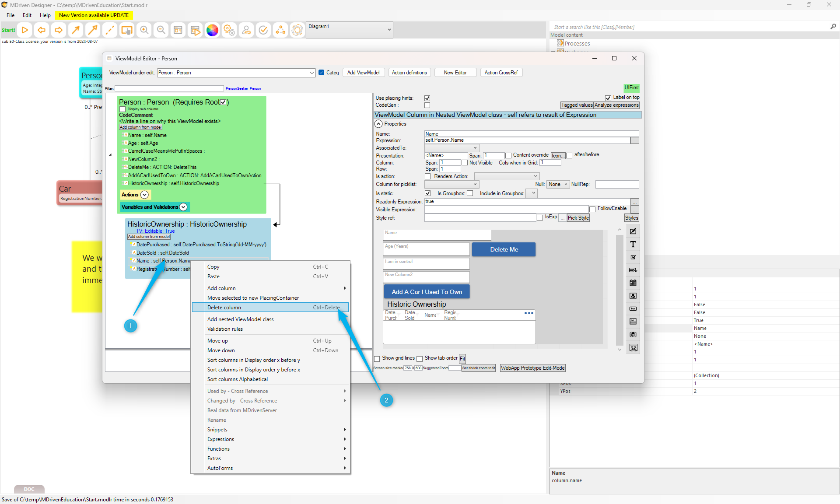The height and width of the screenshot is (504, 840).
Task: Click the calendar widget icon in side toolbar
Action: 633,283
